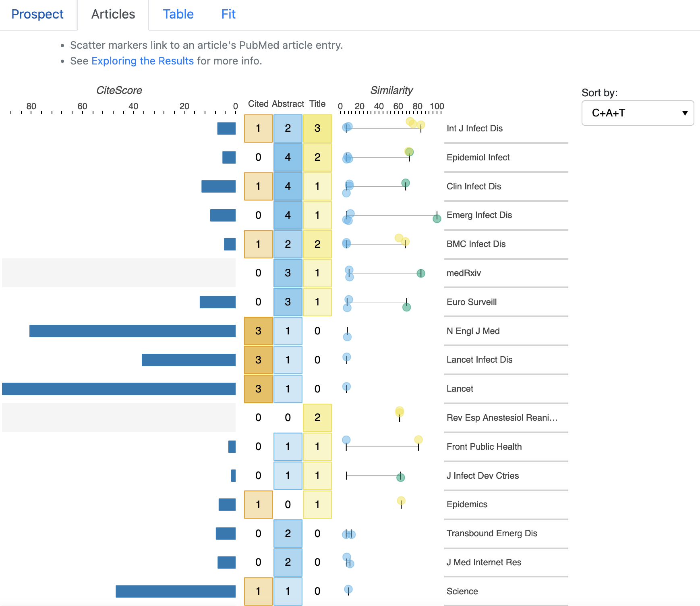Click the blue marker in Science row
Image resolution: width=700 pixels, height=606 pixels.
point(348,589)
